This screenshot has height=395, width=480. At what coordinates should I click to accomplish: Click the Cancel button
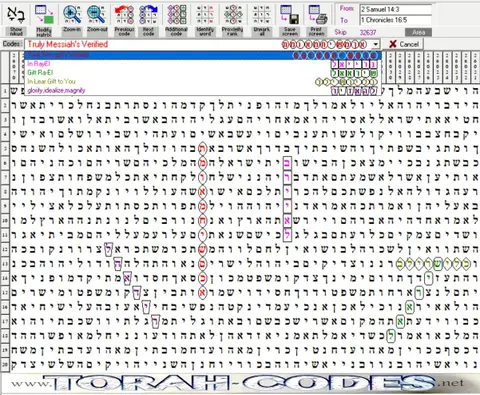[403, 44]
